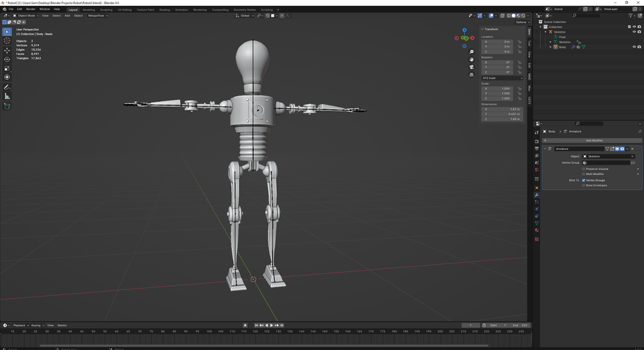The width and height of the screenshot is (644, 350).
Task: Open the Object Data green triangle tab
Action: click(x=537, y=223)
